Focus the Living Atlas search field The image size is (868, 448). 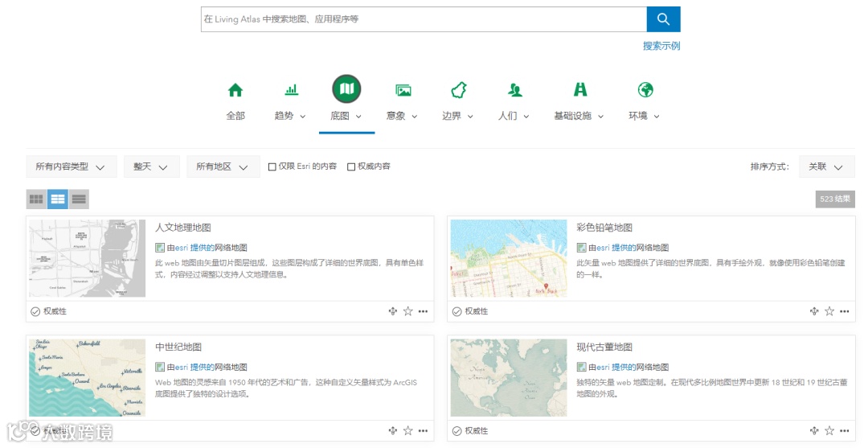click(x=424, y=19)
